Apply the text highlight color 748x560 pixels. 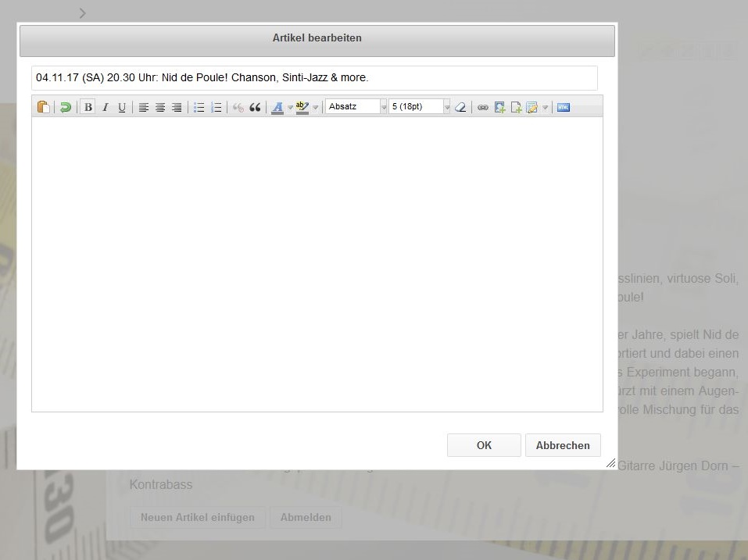tap(302, 107)
